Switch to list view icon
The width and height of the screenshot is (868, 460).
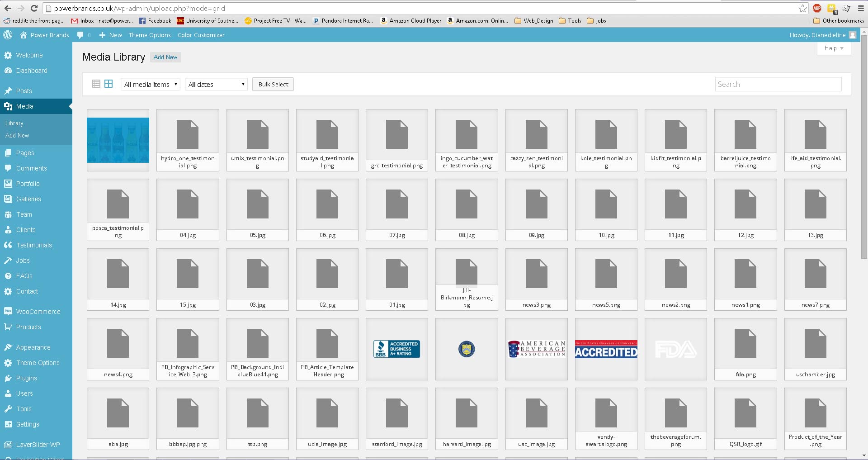tap(96, 84)
